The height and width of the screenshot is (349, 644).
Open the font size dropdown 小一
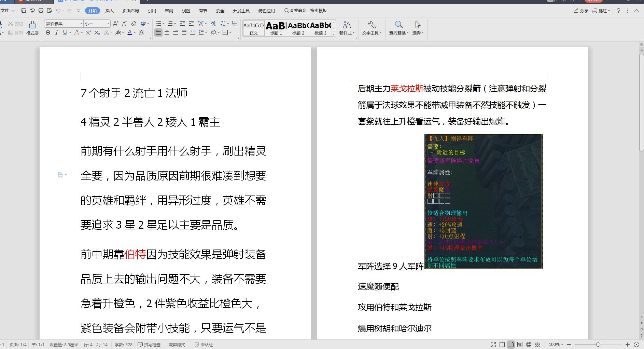coord(109,24)
